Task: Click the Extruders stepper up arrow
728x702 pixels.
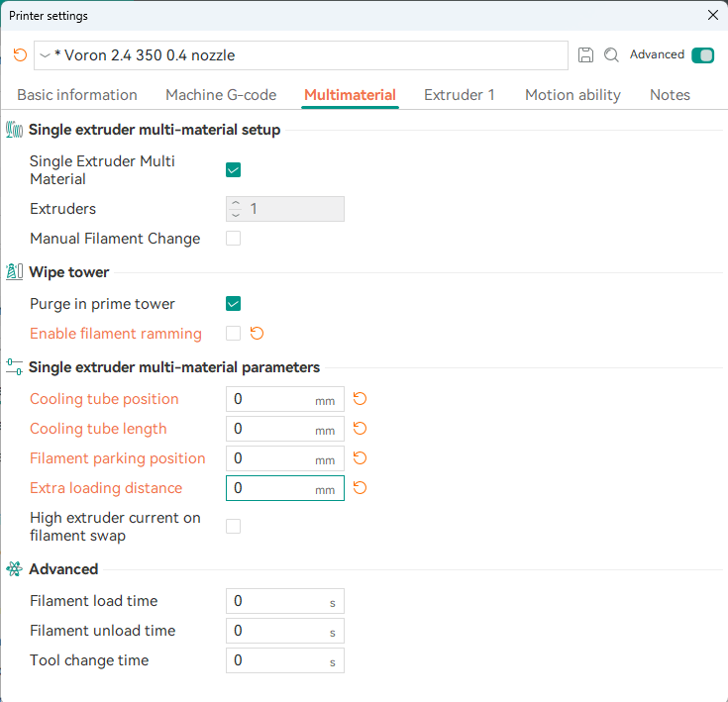Action: pyautogui.click(x=235, y=204)
